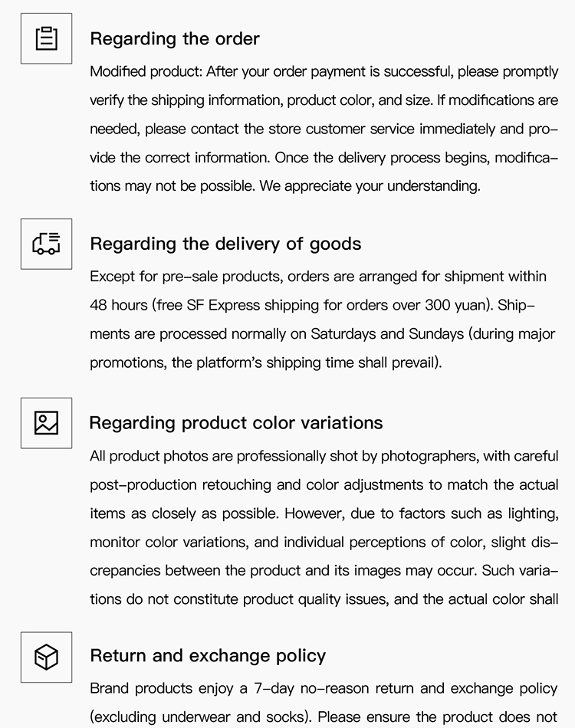Select 'Regarding product color variations' heading
The image size is (575, 728).
tap(236, 423)
